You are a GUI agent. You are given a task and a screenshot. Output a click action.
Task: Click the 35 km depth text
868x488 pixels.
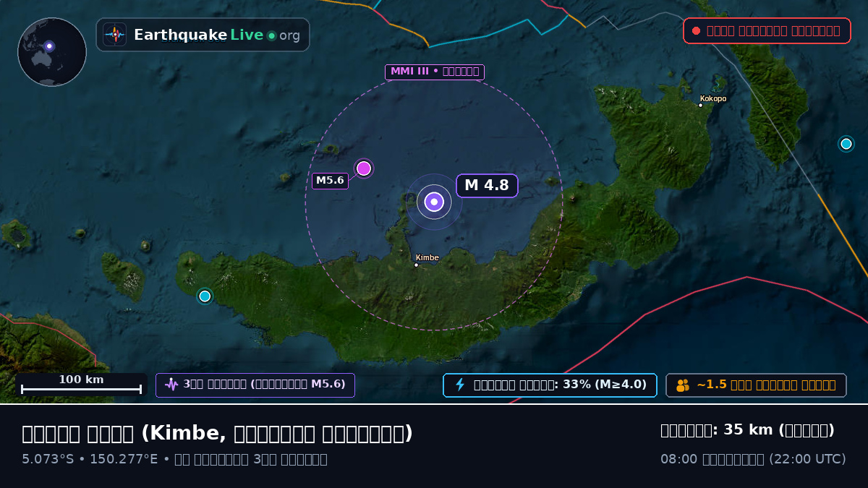pos(747,430)
